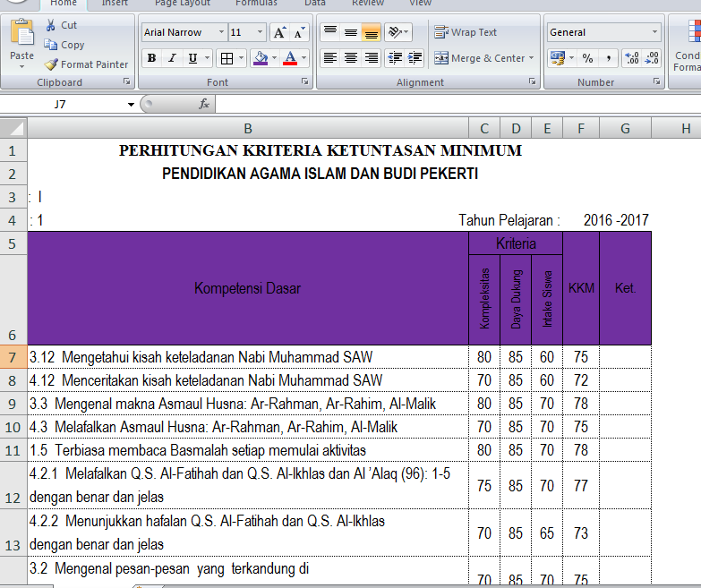Click Decrease Indent icon
Viewport: 701px width, 588px height.
point(395,58)
